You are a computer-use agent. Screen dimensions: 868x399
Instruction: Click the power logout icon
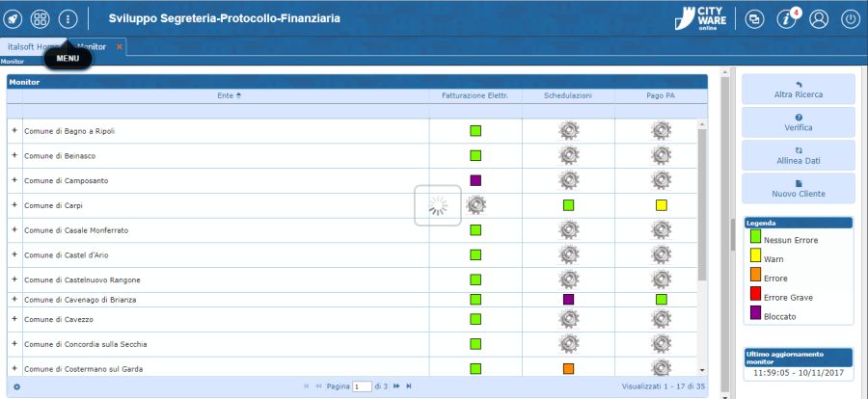coord(851,18)
